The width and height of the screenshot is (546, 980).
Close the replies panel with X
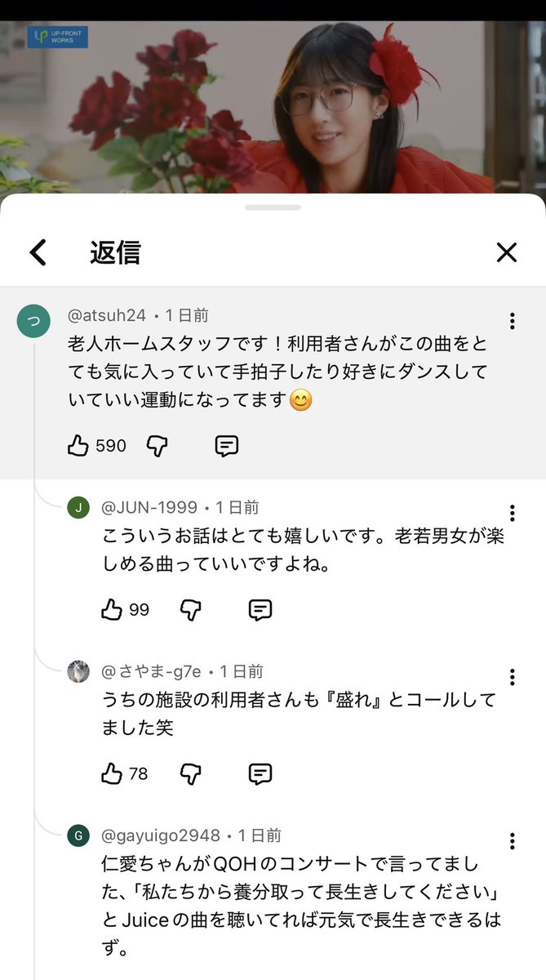(507, 252)
